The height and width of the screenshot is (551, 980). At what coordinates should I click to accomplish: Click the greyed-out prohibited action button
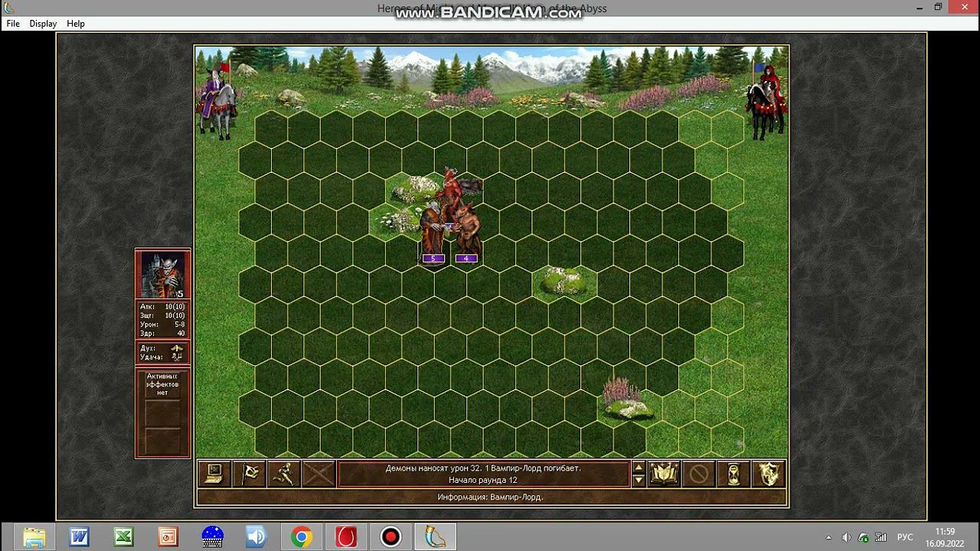[x=698, y=474]
